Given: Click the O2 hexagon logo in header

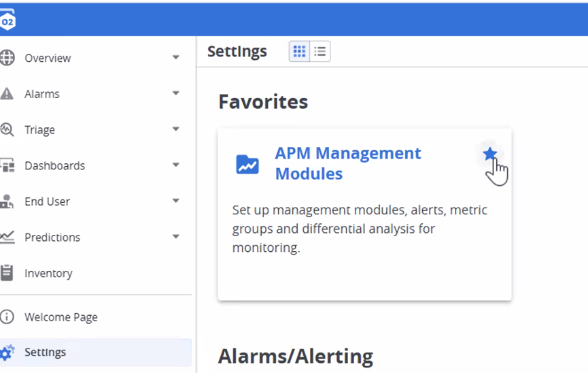Looking at the screenshot, I should 7,21.
